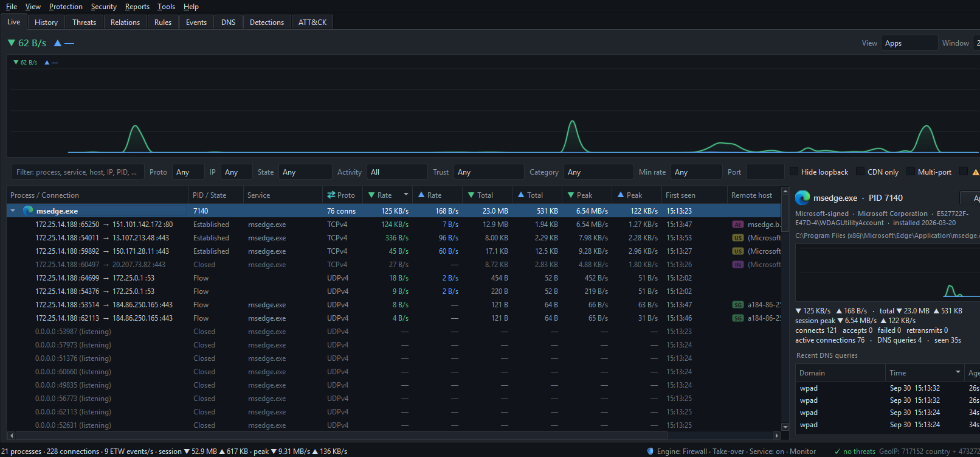Click the SG badge on the 172.25.14.188:53514 row
This screenshot has width=980, height=457.
pyautogui.click(x=738, y=305)
